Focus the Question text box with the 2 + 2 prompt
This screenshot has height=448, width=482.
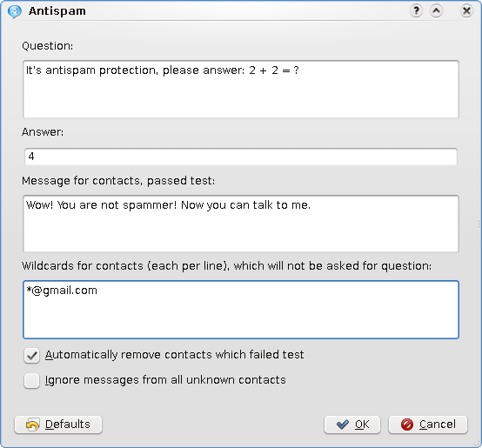click(241, 90)
